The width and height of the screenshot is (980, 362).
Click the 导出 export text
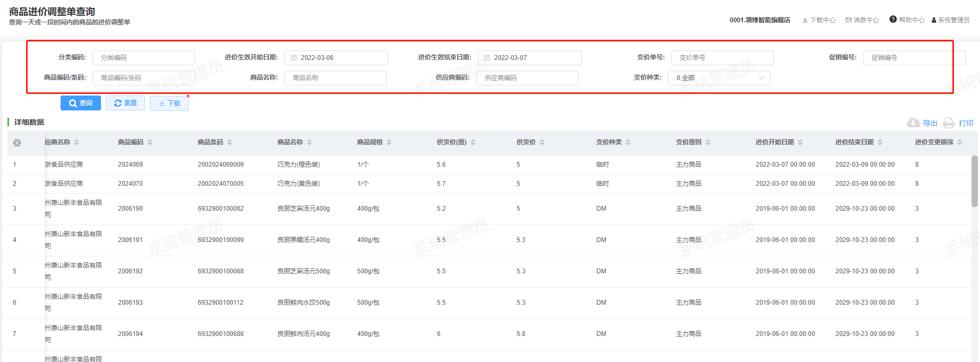(930, 123)
